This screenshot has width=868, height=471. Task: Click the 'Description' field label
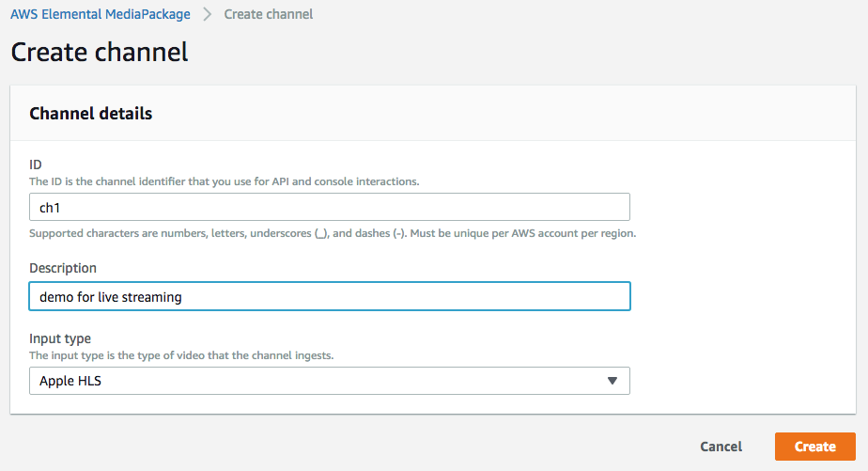coord(63,268)
